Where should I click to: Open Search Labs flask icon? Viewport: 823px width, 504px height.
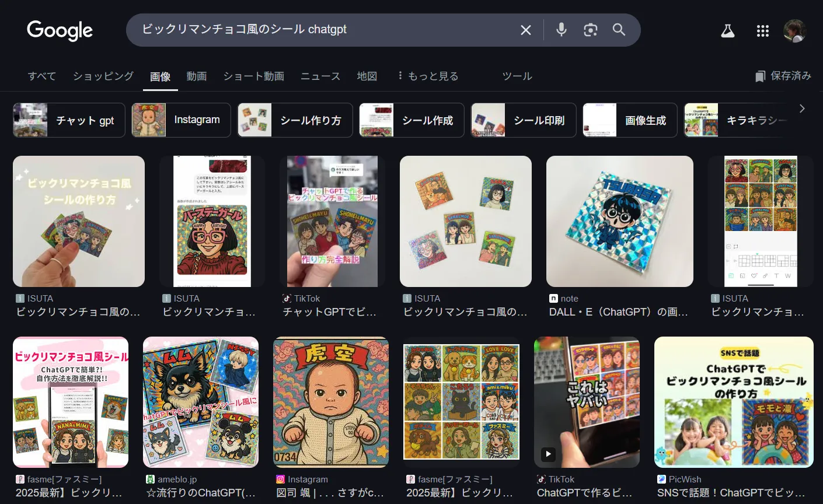(727, 31)
